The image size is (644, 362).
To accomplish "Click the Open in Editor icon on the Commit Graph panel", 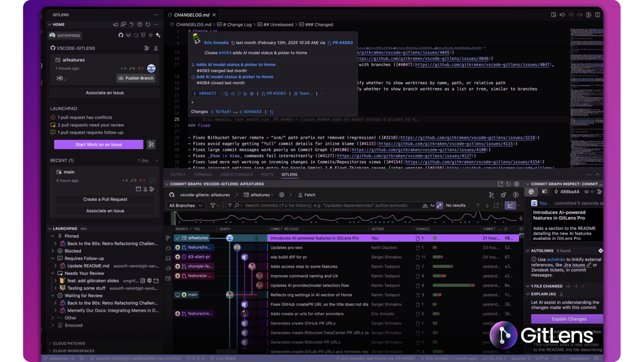I will (x=500, y=184).
